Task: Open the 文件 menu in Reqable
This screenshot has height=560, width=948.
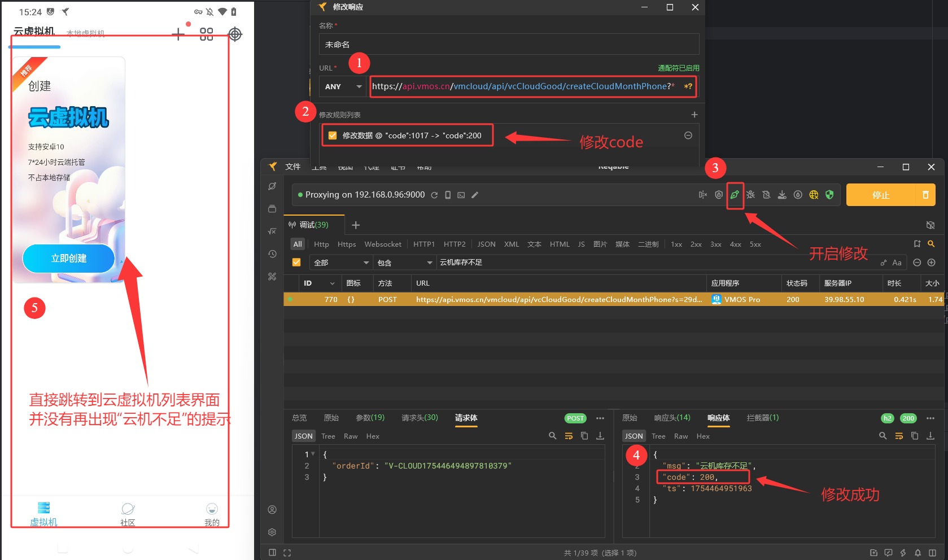Action: click(293, 167)
